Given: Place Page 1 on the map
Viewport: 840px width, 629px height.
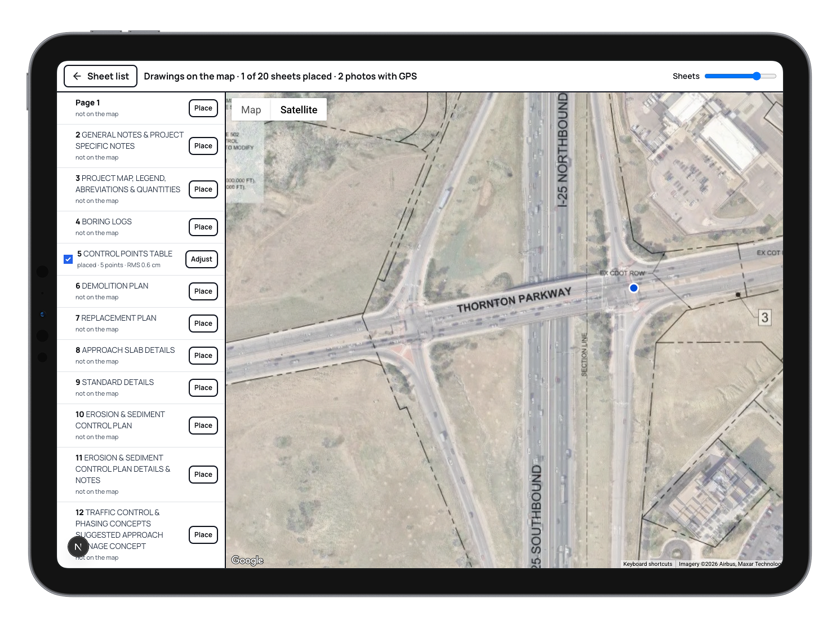Looking at the screenshot, I should [x=203, y=108].
